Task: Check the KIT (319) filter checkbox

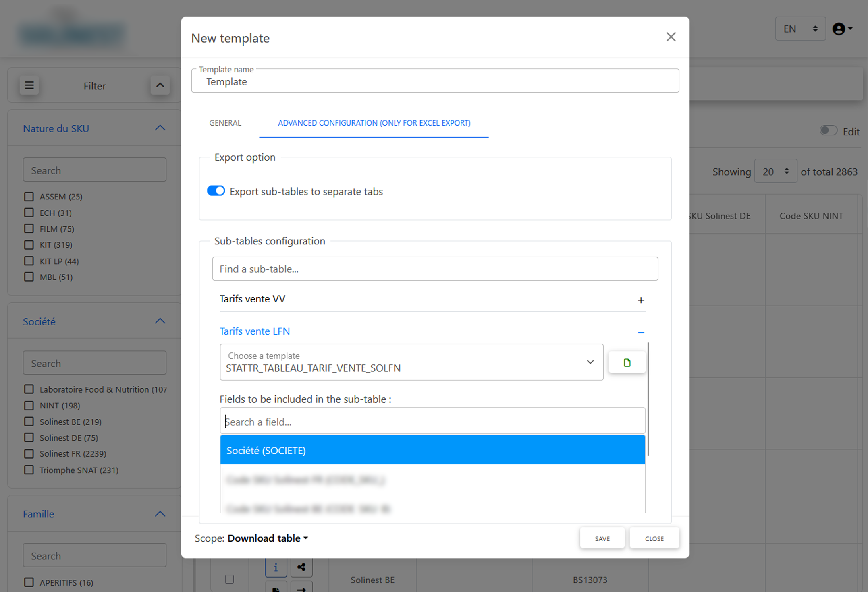Action: (29, 245)
